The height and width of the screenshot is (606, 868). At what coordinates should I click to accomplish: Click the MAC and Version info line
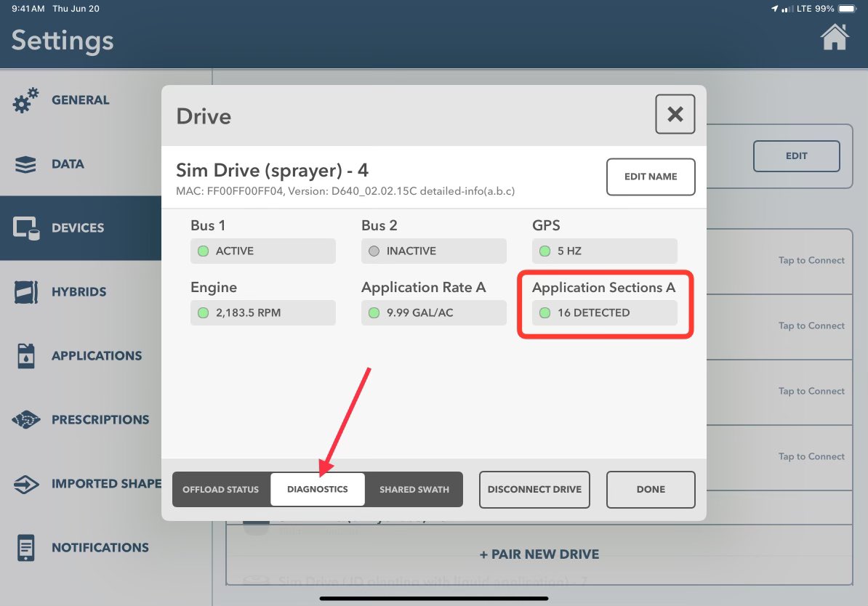pos(345,192)
